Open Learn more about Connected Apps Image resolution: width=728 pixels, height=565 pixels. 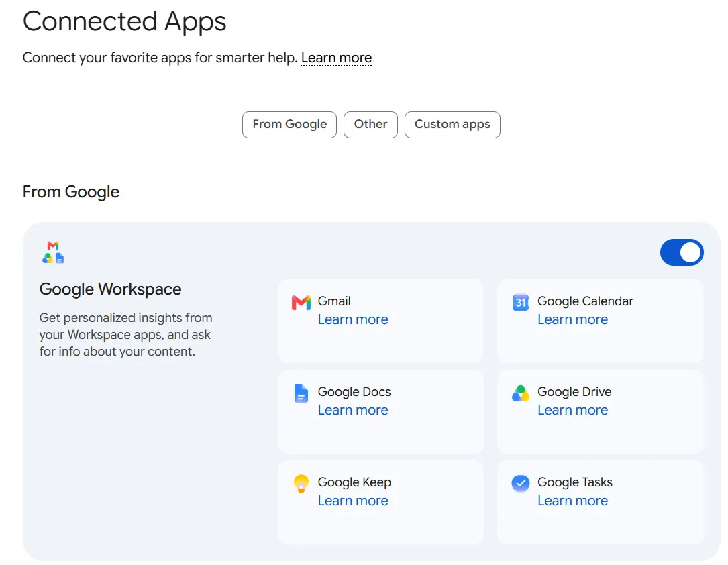click(336, 58)
